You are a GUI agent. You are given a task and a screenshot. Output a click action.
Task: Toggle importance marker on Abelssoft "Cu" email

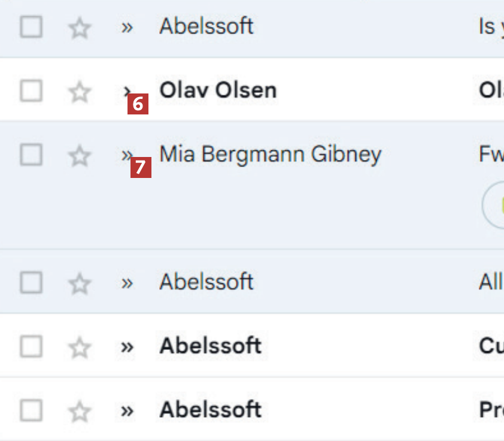(x=126, y=347)
